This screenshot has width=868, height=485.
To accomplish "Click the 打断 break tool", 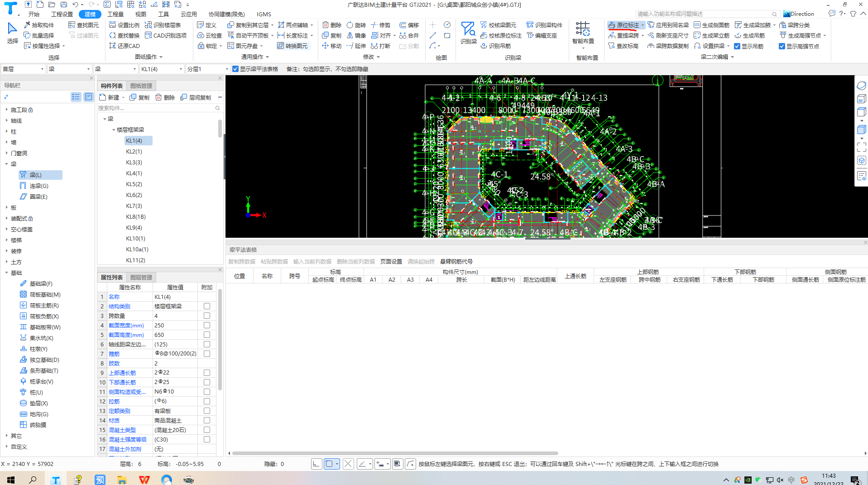I will 380,46.
